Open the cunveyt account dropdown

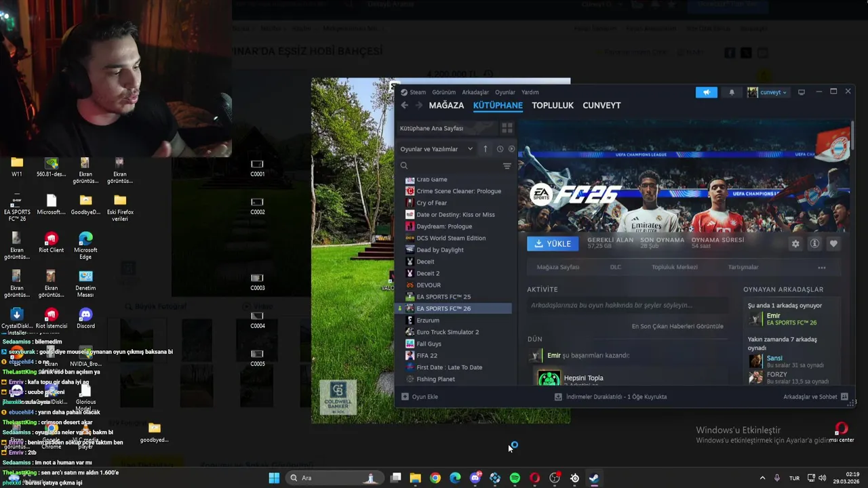[768, 92]
